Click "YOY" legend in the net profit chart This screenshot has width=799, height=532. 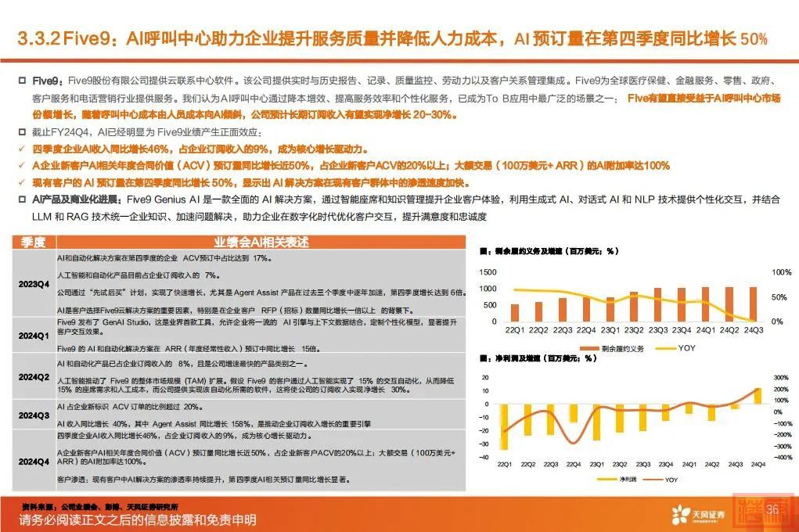point(661,480)
